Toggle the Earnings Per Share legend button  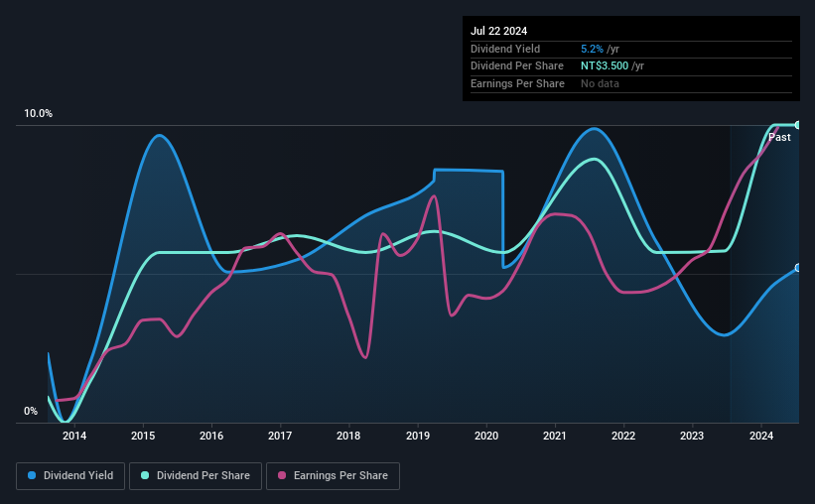coord(333,476)
